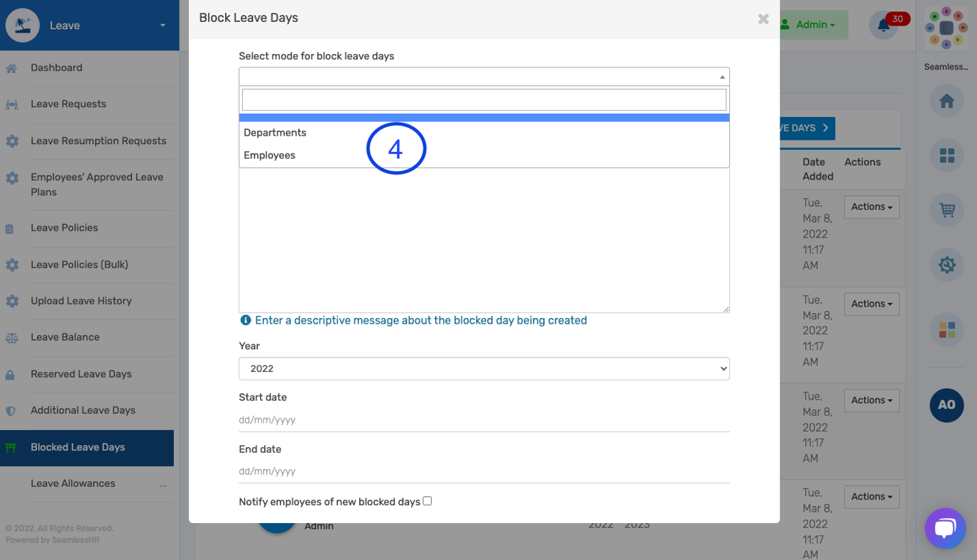Click the AO user avatar
The height and width of the screenshot is (560, 977).
[946, 405]
